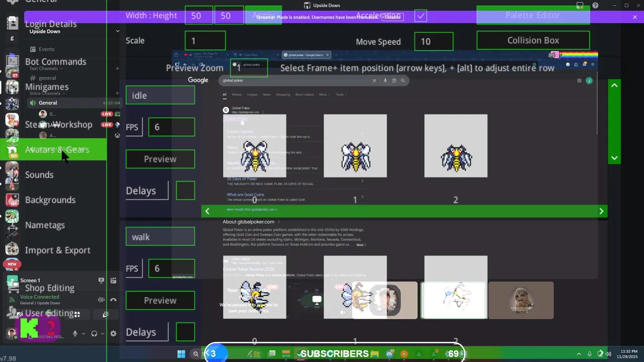Go to previous frames with left green arrow
The height and width of the screenshot is (362, 644).
(207, 211)
